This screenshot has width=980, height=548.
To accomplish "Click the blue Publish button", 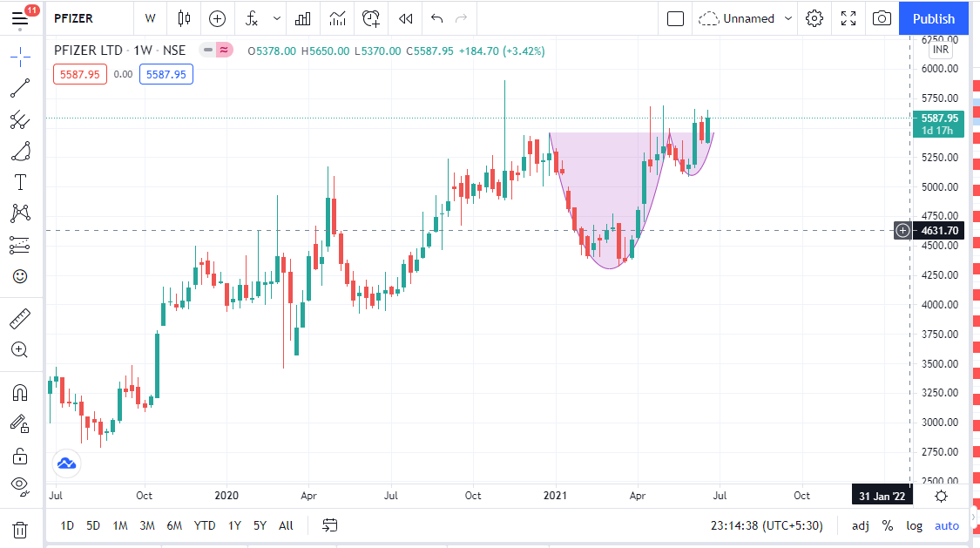I will click(x=934, y=18).
